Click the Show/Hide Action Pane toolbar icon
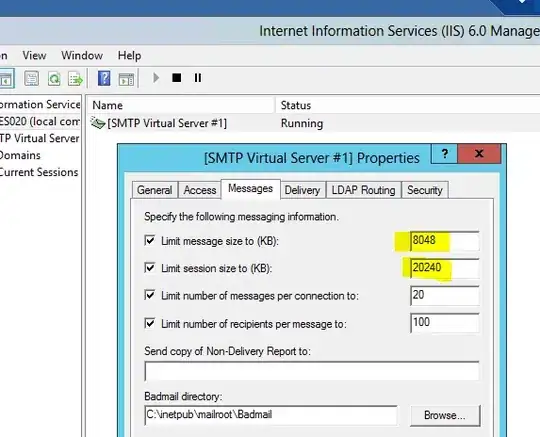The width and height of the screenshot is (540, 437). click(x=126, y=79)
